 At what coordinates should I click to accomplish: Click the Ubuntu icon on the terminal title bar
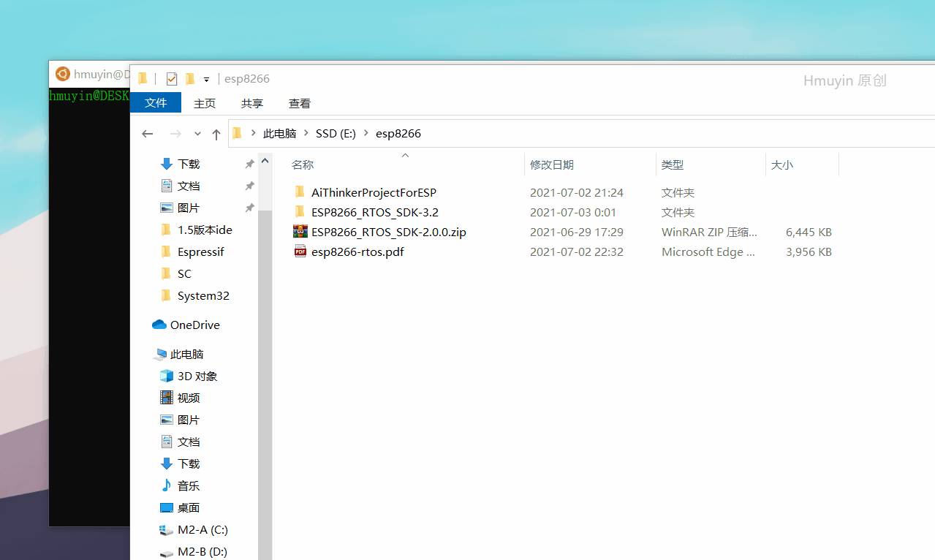pos(62,74)
